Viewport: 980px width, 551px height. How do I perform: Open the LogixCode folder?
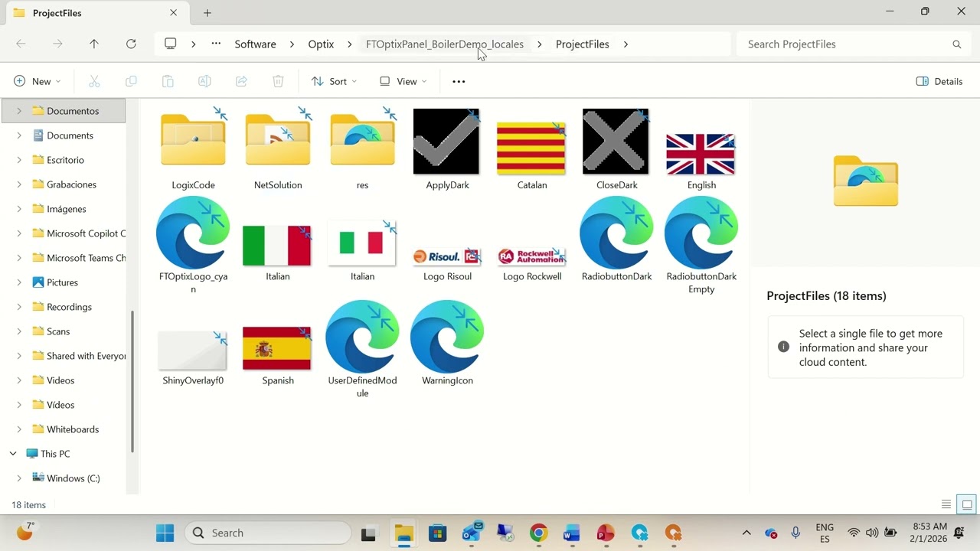tap(193, 149)
